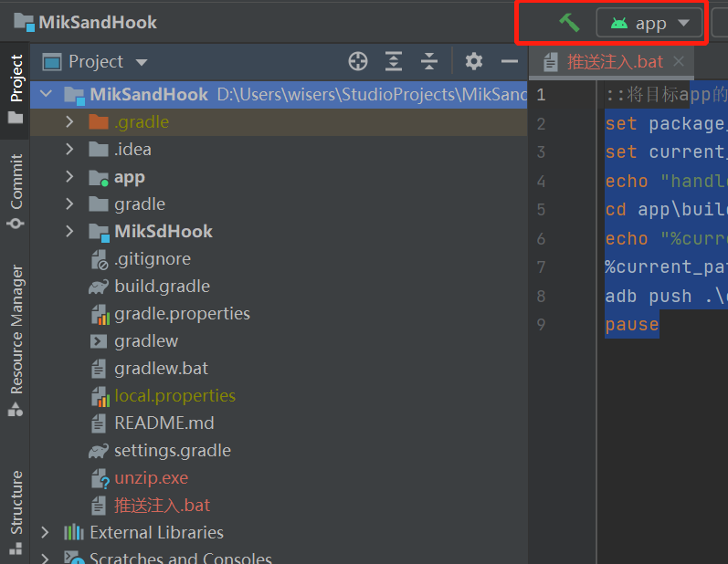The image size is (728, 564).
Task: Expand the .gradle folder
Action: click(x=69, y=121)
